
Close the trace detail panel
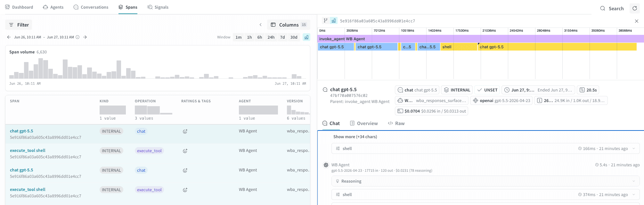(636, 21)
